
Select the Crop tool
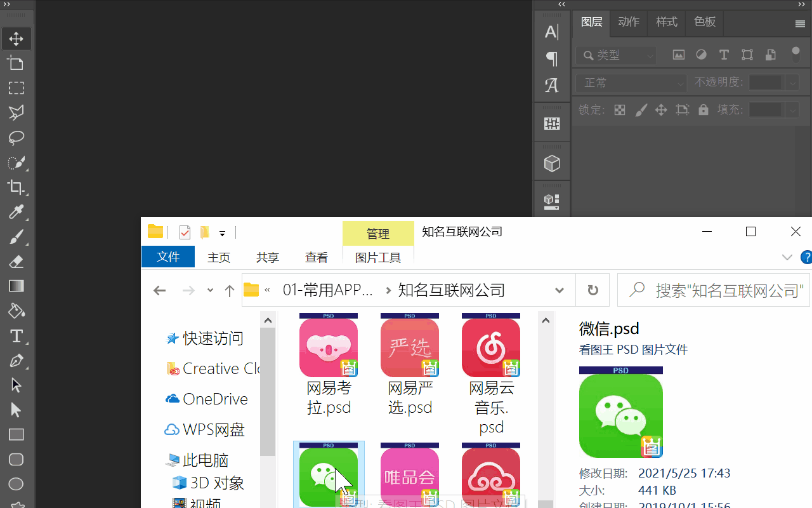16,187
